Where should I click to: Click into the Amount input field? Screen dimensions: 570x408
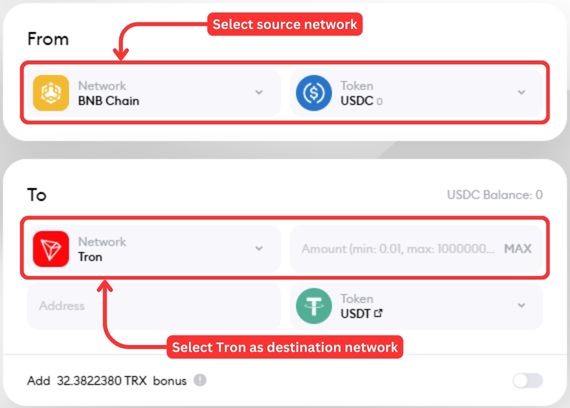click(398, 249)
